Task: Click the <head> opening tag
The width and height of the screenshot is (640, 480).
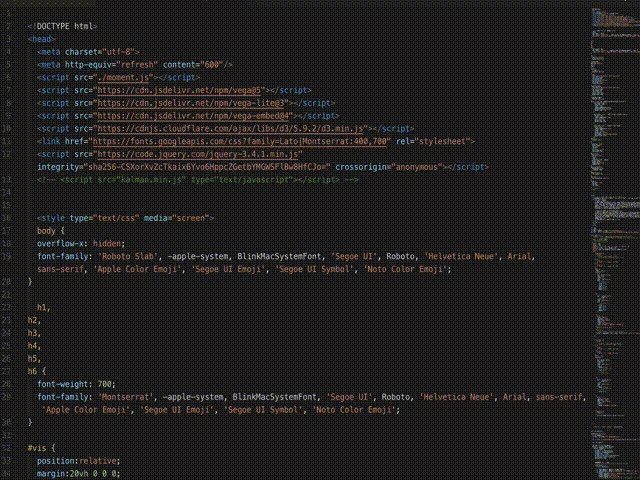Action: pyautogui.click(x=42, y=39)
